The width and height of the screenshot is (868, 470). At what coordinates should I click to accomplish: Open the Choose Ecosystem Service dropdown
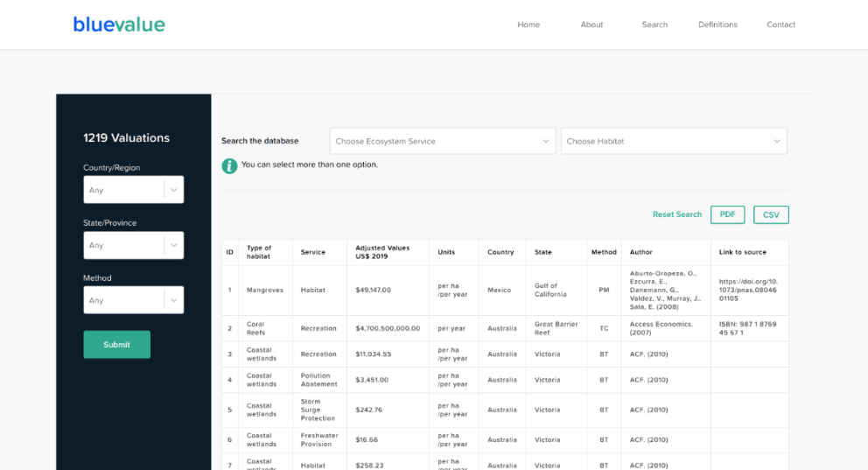pyautogui.click(x=443, y=141)
